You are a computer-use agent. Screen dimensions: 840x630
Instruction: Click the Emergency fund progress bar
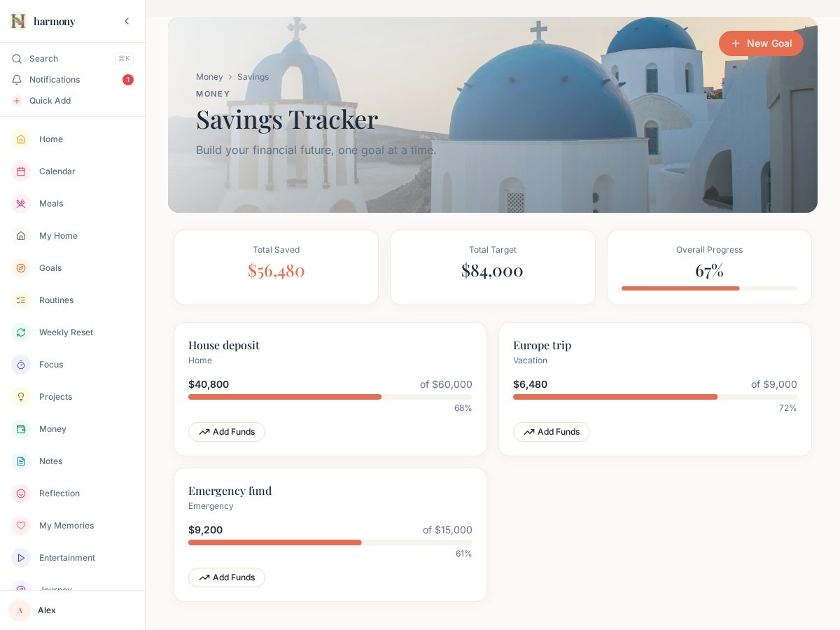330,542
